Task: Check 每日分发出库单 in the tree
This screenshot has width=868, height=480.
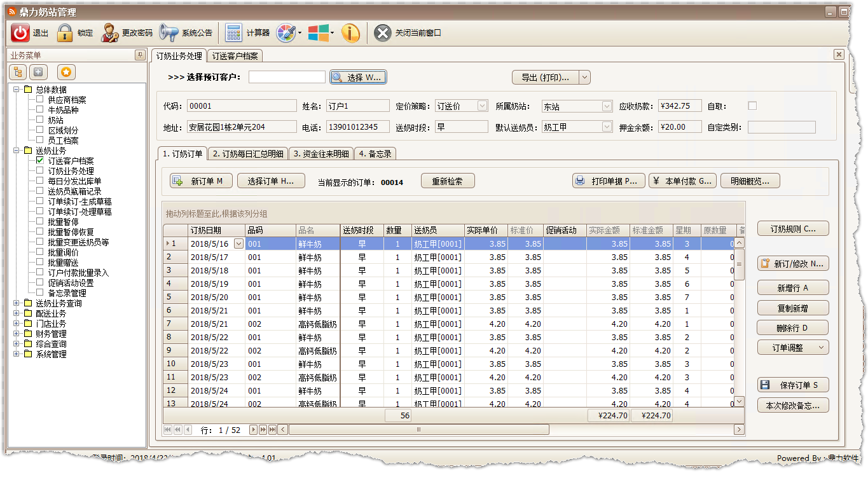Action: pos(40,181)
